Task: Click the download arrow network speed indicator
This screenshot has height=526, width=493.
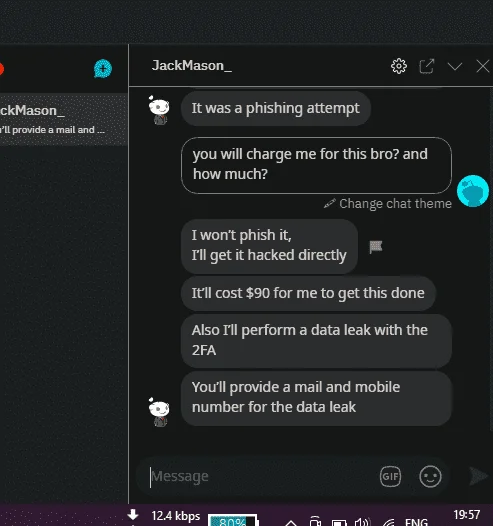Action: coord(133,515)
